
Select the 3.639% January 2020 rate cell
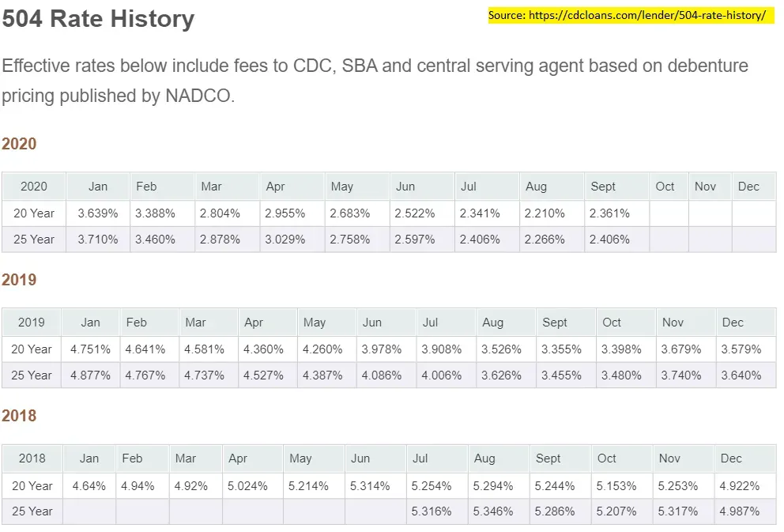coord(98,213)
